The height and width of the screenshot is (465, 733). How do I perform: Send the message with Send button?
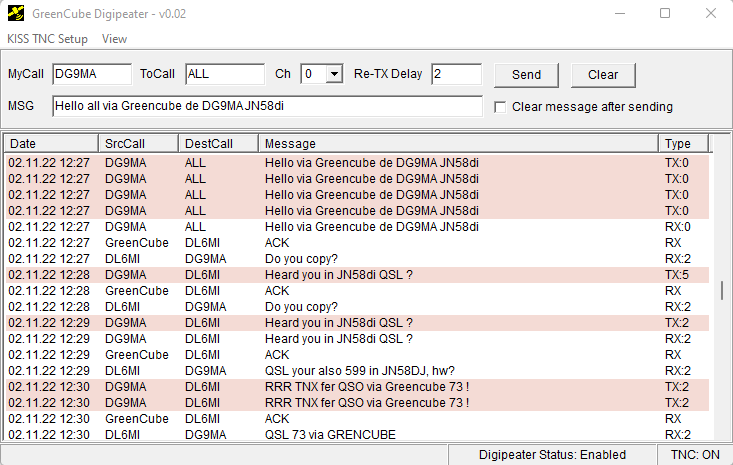pos(526,75)
